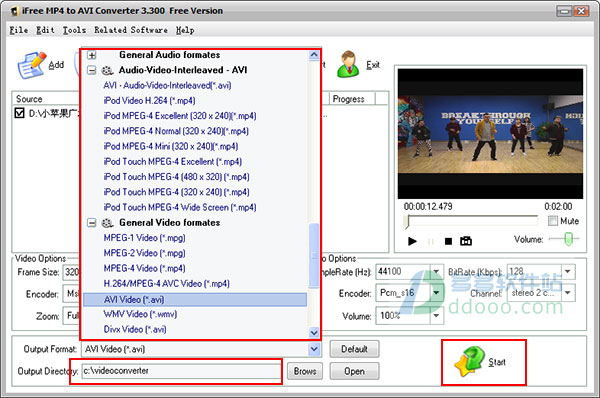Open the Output Format dropdown arrow
600x398 pixels.
(314, 349)
